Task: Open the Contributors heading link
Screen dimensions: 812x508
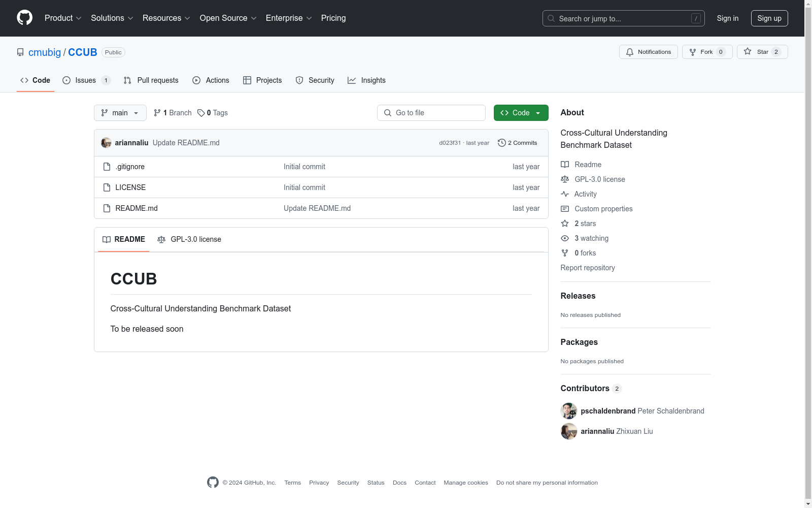Action: (x=591, y=388)
